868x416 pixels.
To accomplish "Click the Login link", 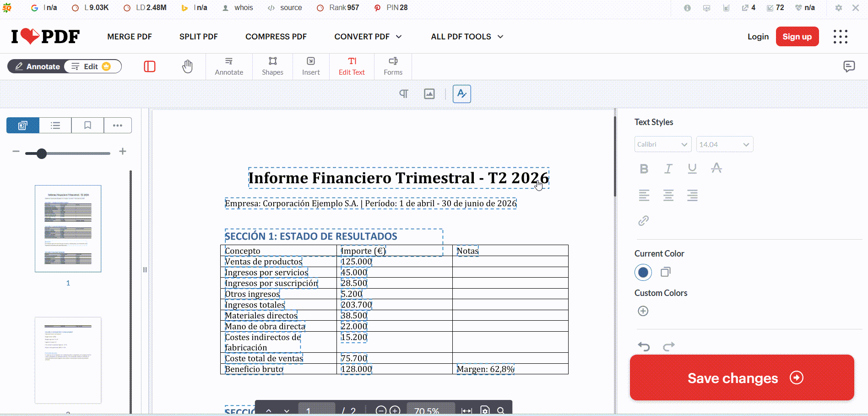I will click(758, 37).
